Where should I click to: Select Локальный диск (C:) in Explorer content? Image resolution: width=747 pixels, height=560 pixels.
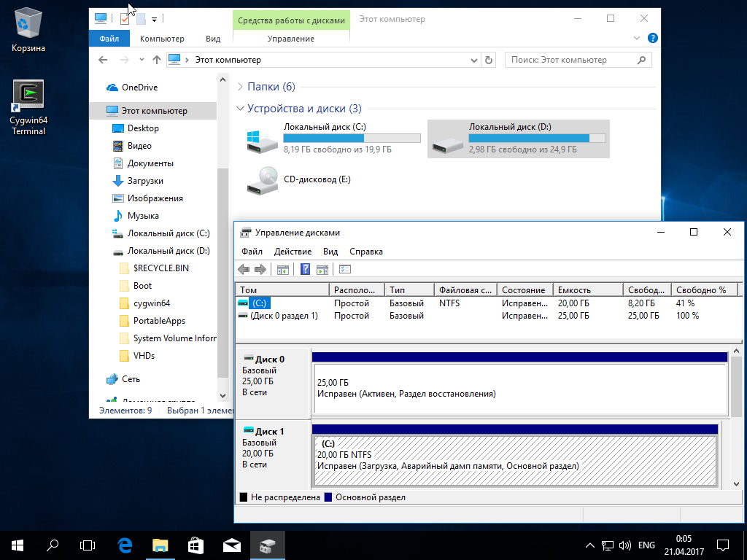(x=333, y=139)
